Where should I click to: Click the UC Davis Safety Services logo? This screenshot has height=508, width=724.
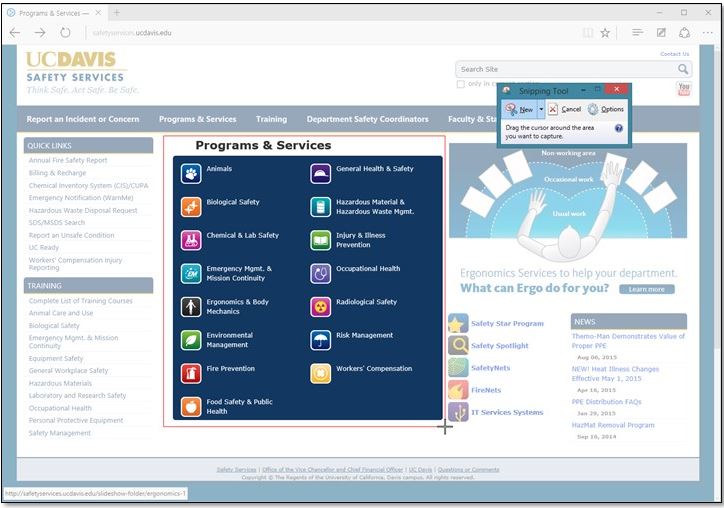tap(82, 72)
